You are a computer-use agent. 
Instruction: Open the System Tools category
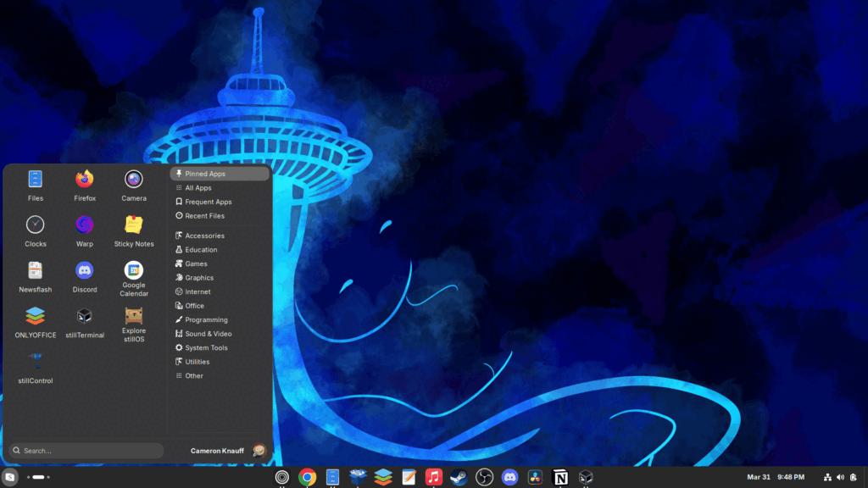click(x=206, y=347)
